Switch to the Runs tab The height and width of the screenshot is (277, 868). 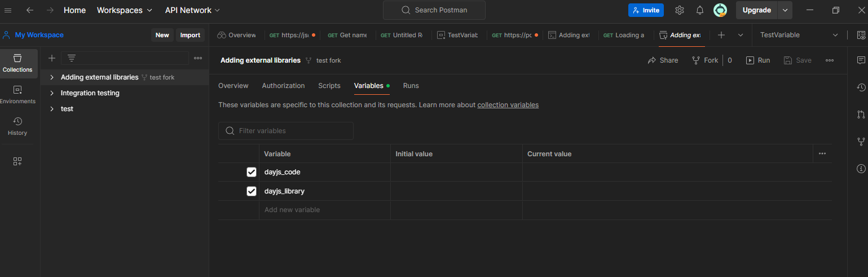(x=411, y=86)
